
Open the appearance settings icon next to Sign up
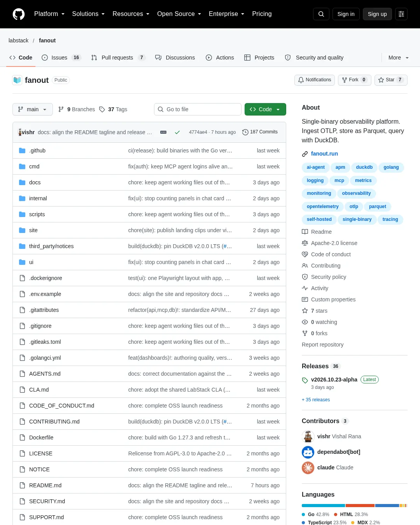[x=401, y=14]
